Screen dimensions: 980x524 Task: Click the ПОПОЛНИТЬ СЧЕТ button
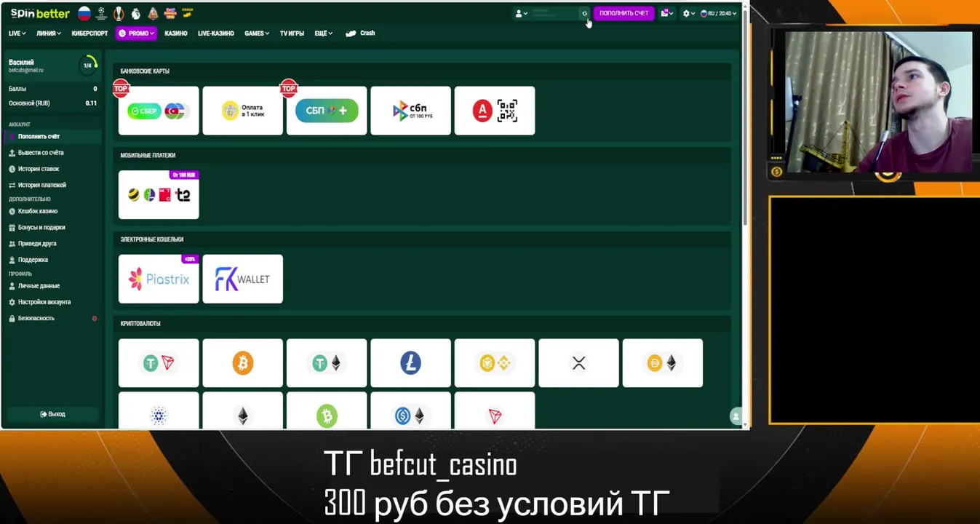[x=624, y=13]
